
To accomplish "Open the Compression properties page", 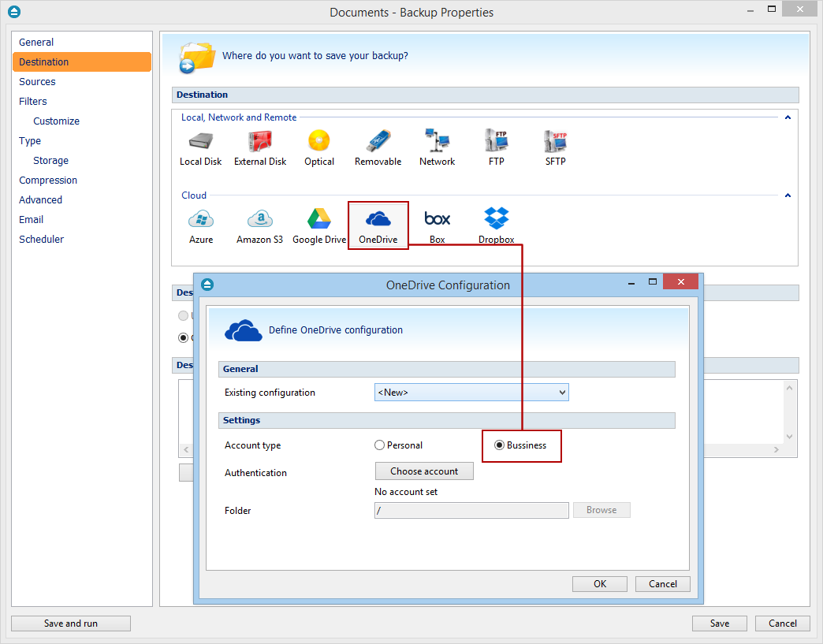I will (82, 180).
